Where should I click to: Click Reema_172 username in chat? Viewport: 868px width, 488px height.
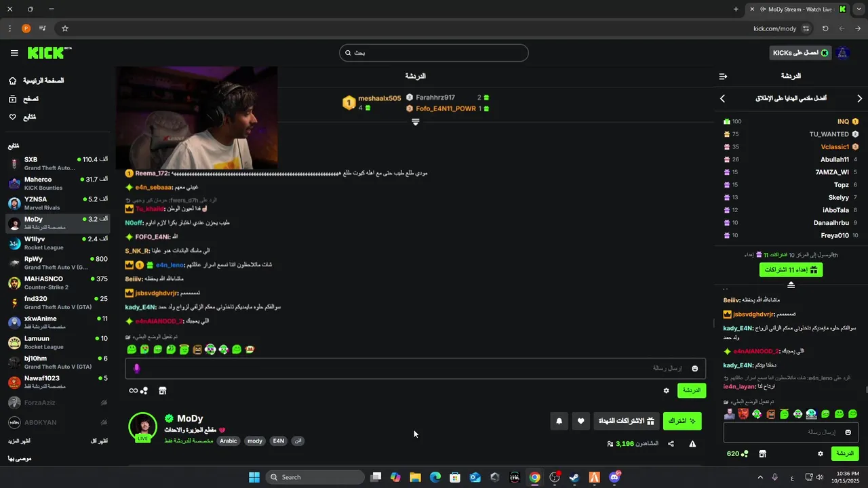[151, 174]
